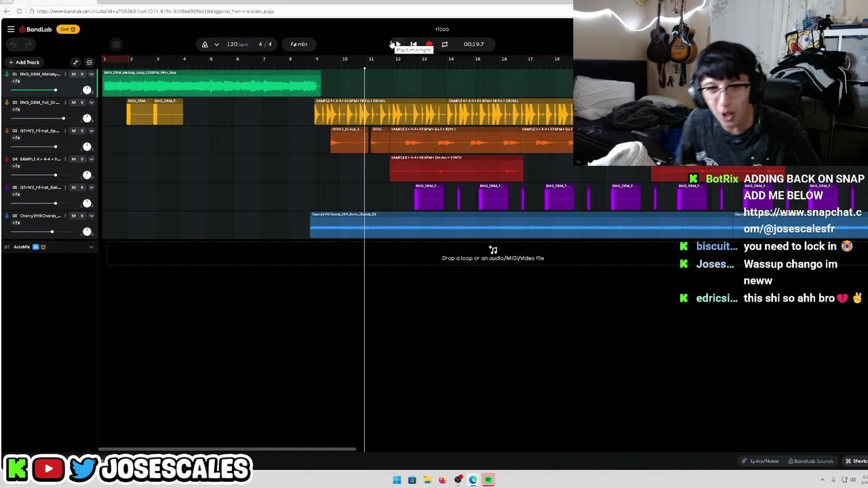Viewport: 868px width, 488px height.
Task: Mute track 05 GTHV3_Hi-hat_Roll
Action: [x=73, y=188]
